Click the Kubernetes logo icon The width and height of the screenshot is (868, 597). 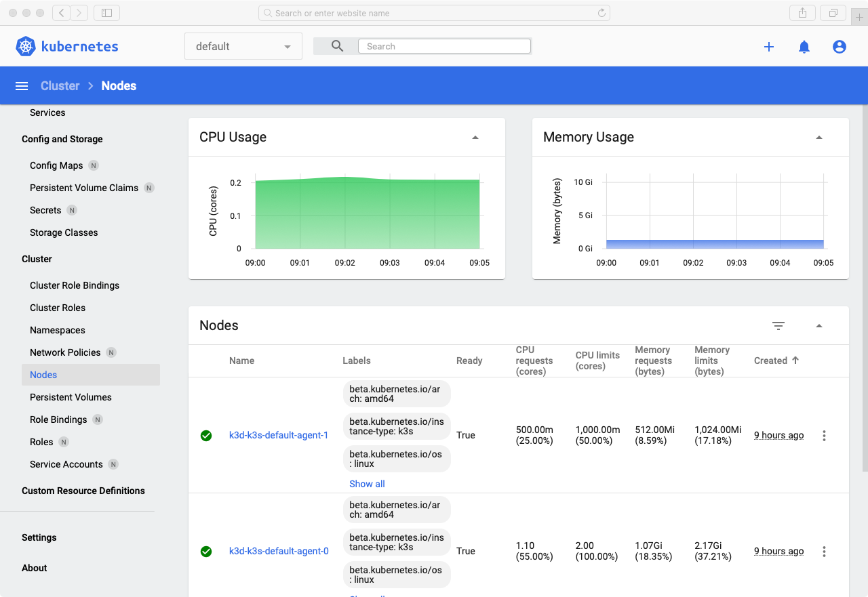point(26,46)
